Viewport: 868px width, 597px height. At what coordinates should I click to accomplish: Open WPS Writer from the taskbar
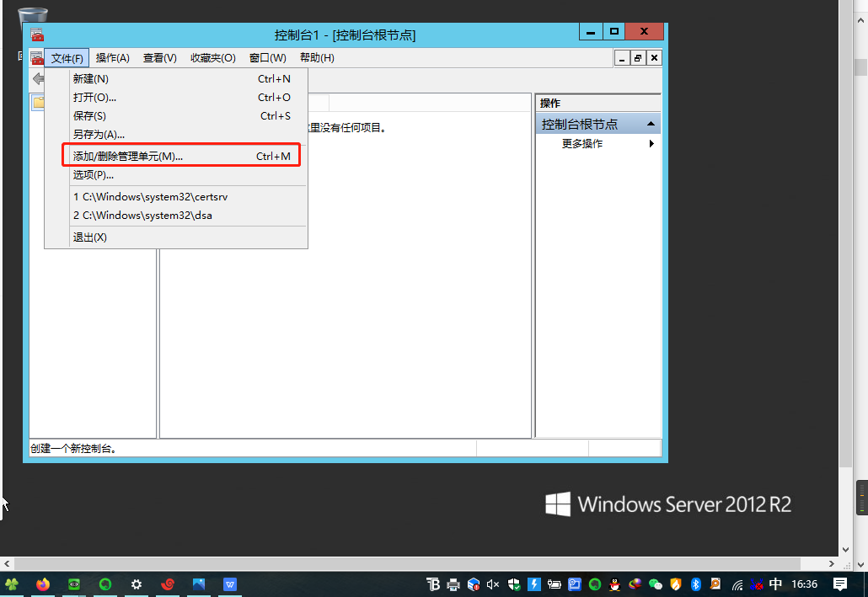pyautogui.click(x=230, y=584)
